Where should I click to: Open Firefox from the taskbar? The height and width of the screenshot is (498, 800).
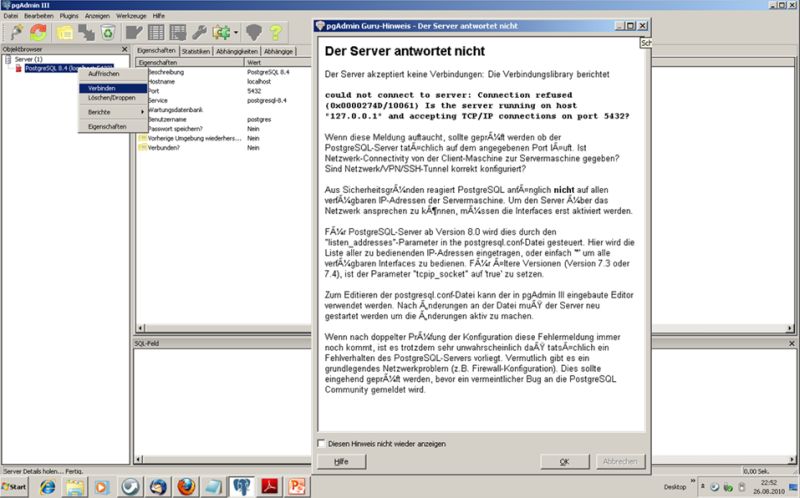coord(185,487)
